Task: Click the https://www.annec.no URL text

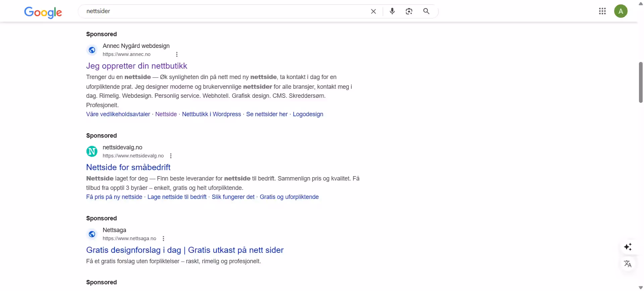Action: coord(126,54)
